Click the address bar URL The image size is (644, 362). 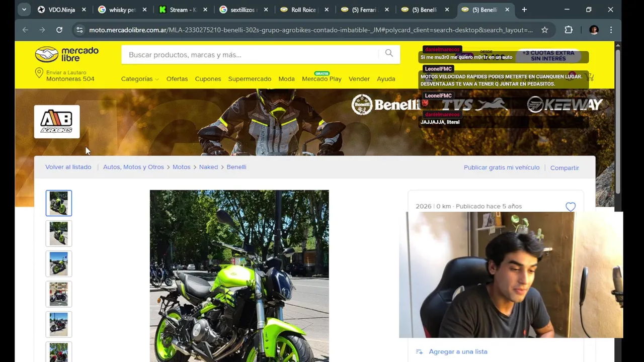tap(310, 30)
